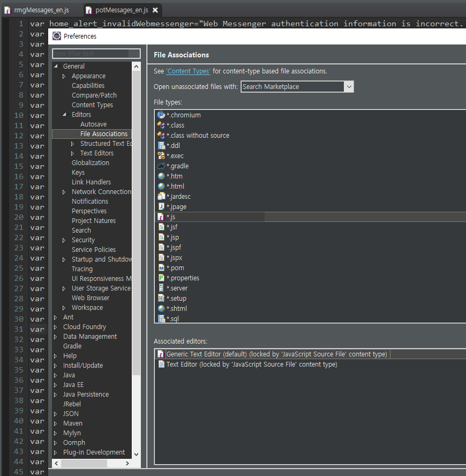Expand the Cloud Foundry node
Screen dimensions: 466x476
[x=56, y=327]
